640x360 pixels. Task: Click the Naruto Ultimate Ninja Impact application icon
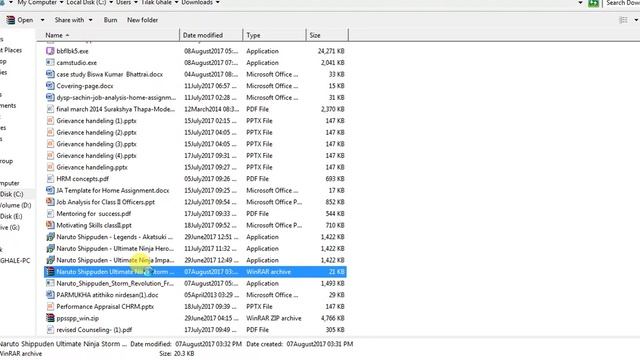(x=50, y=260)
